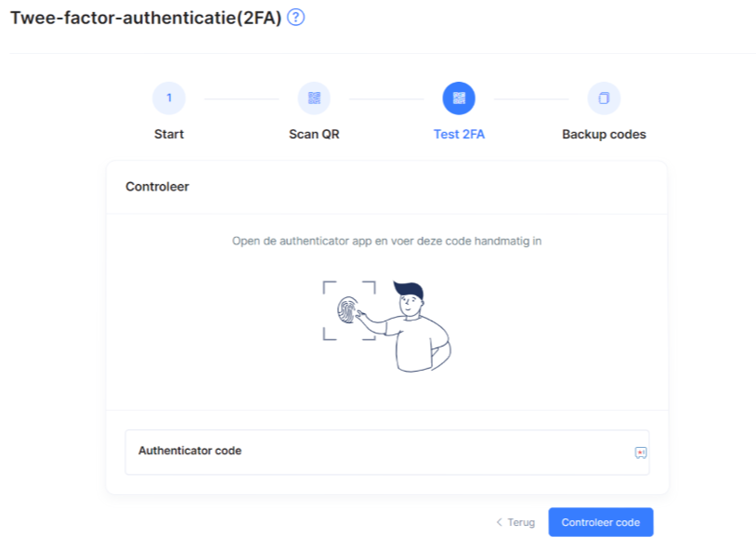
Task: Click the fingerprint illustration
Action: pyautogui.click(x=347, y=309)
